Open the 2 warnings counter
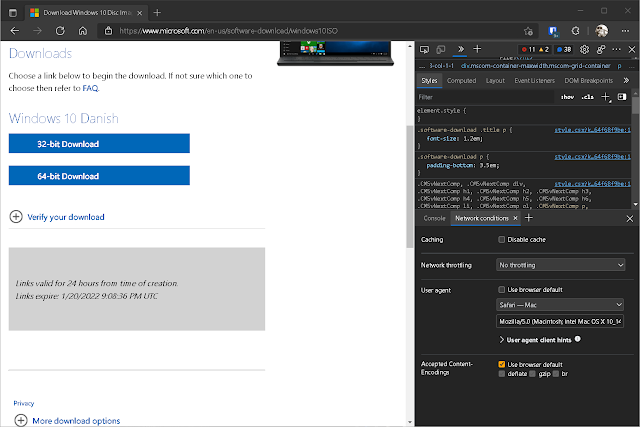The width and height of the screenshot is (640, 427). point(544,49)
